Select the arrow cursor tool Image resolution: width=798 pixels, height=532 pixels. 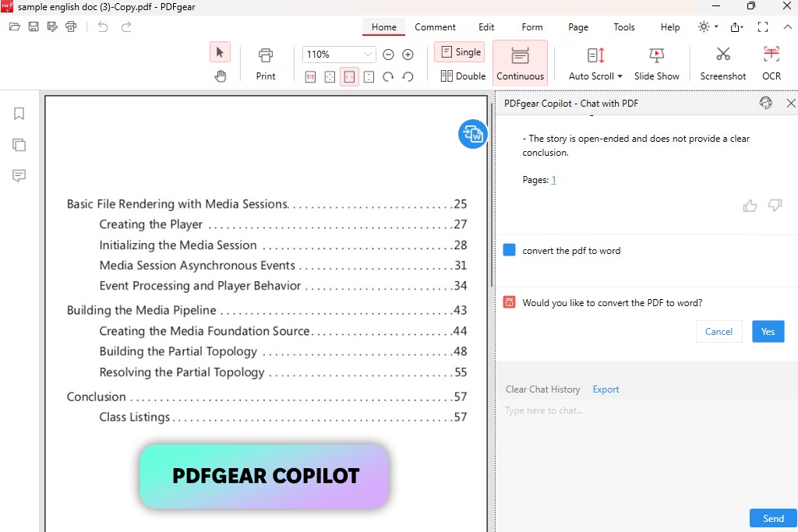tap(220, 52)
